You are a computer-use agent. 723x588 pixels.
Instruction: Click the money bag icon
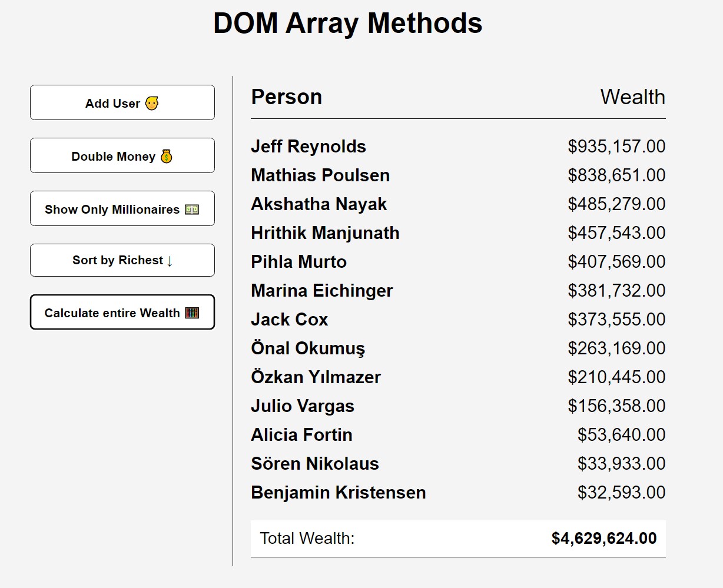tap(167, 156)
